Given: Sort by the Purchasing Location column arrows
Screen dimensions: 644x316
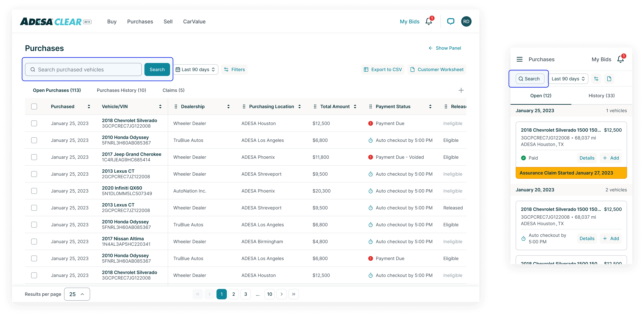Looking at the screenshot, I should (300, 106).
